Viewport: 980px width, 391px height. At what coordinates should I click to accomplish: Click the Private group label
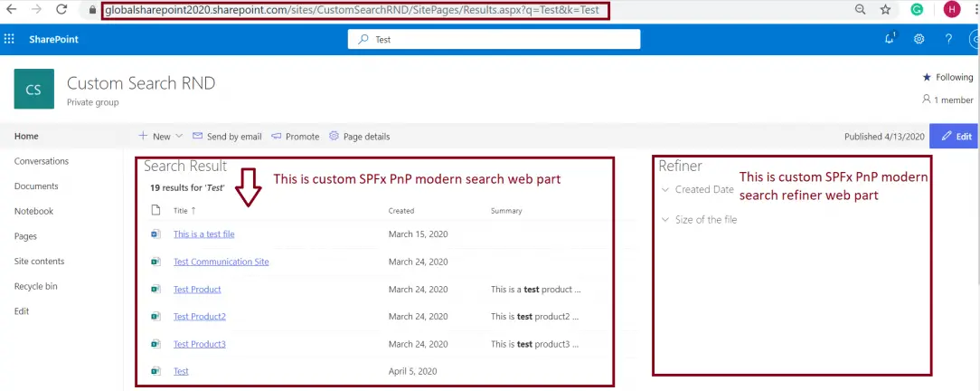(x=92, y=102)
